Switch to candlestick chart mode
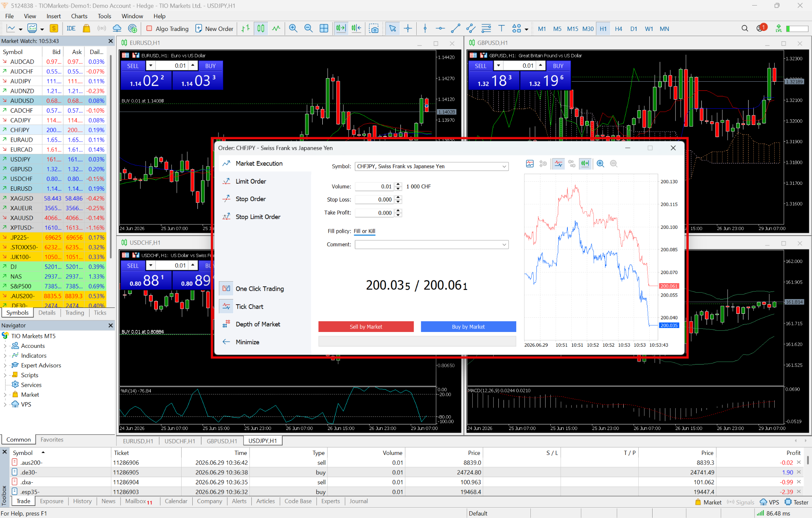Screen dimensions: 812x518 [x=260, y=29]
